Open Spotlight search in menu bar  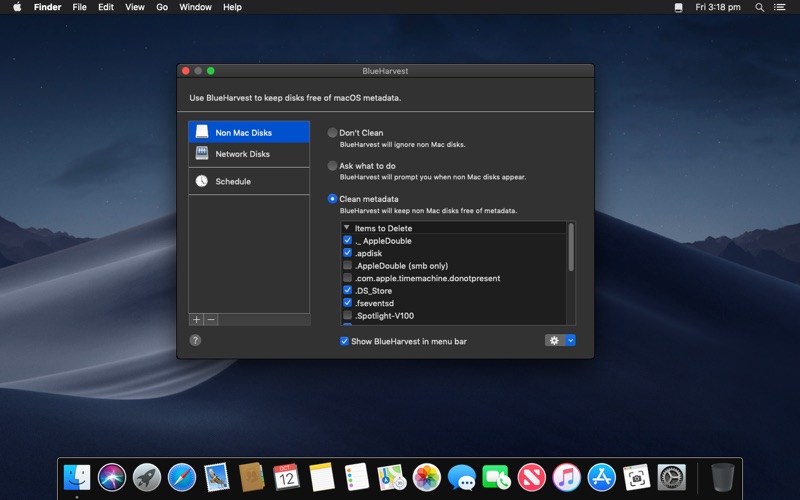point(759,7)
